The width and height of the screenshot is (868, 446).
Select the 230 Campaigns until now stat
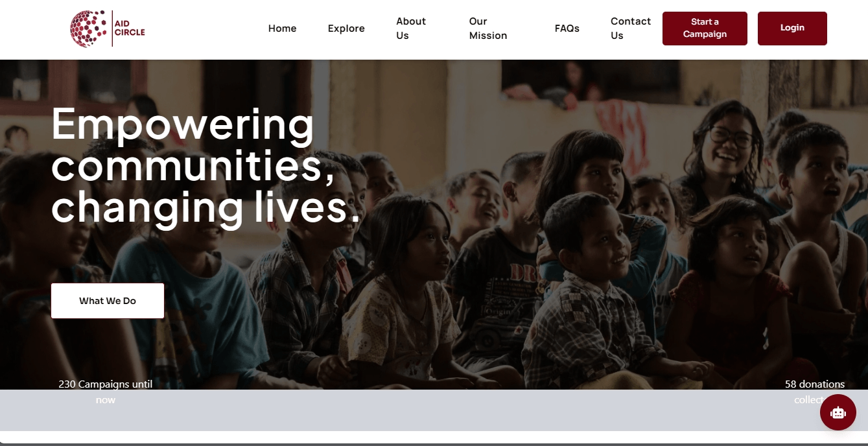pyautogui.click(x=106, y=392)
